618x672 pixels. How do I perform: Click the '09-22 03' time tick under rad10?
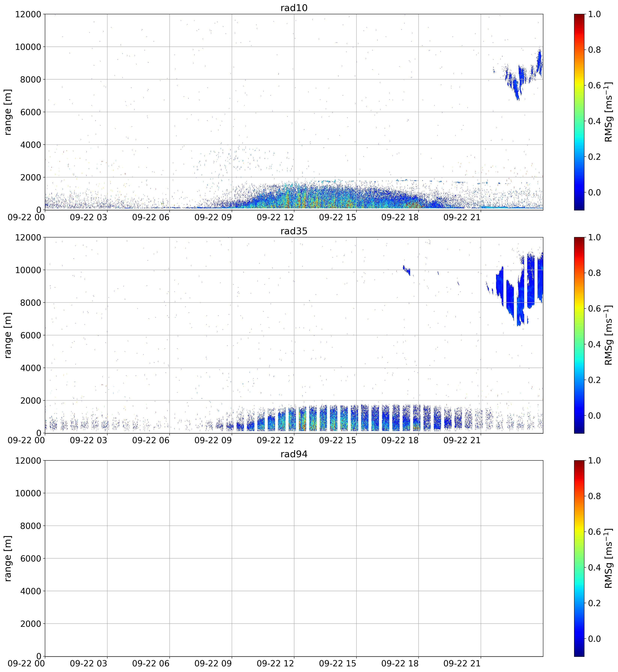click(x=89, y=217)
